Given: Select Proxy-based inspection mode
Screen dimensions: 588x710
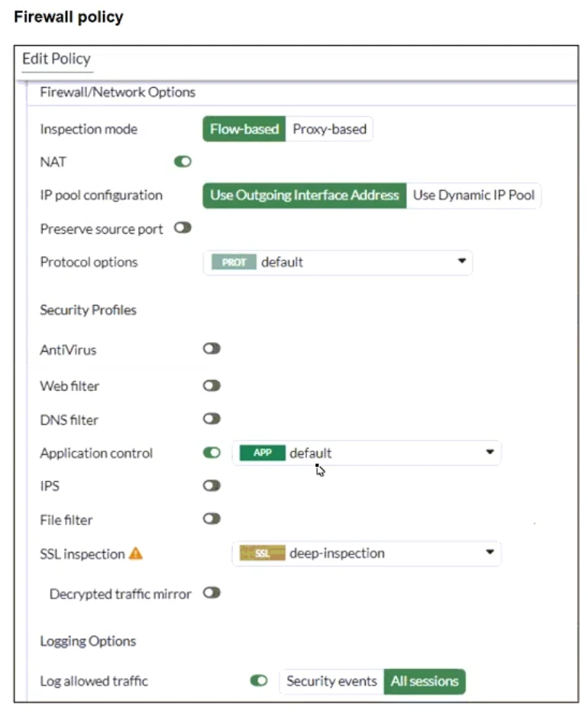Looking at the screenshot, I should pyautogui.click(x=329, y=129).
